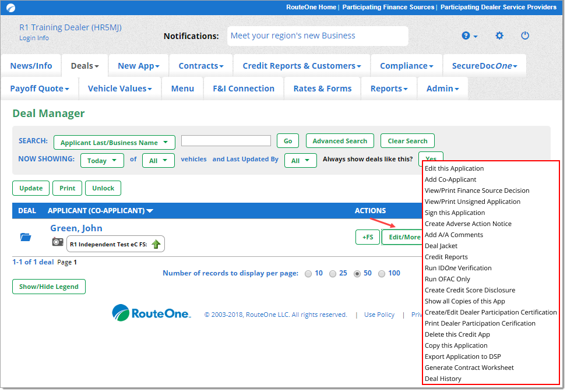Click the Clear Search button
This screenshot has width=567, height=392.
pyautogui.click(x=407, y=141)
